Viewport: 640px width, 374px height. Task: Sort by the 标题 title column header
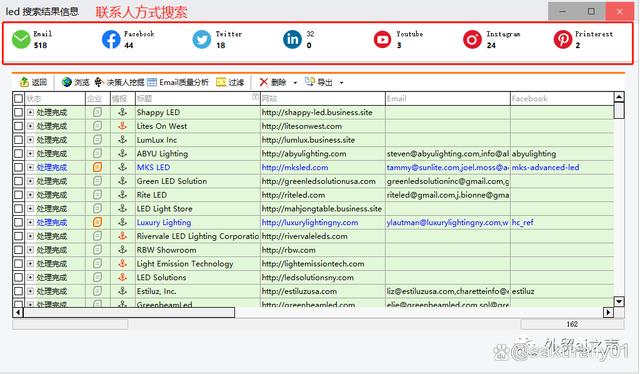click(x=198, y=98)
